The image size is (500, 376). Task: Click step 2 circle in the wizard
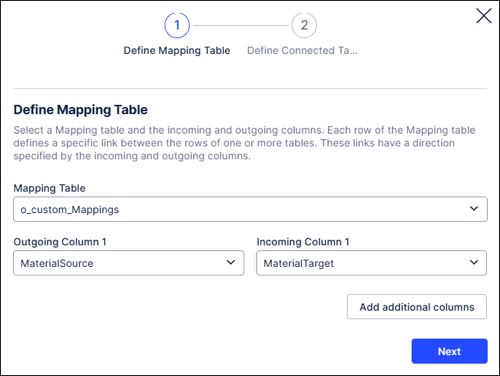(304, 25)
